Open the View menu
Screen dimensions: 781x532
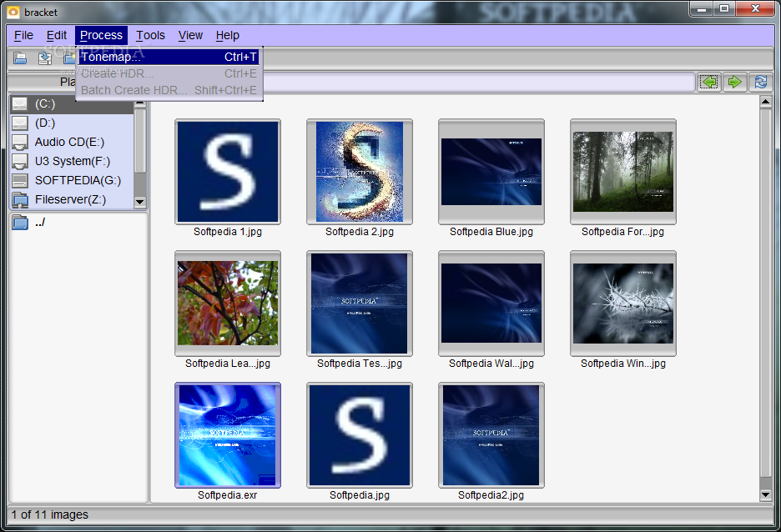(x=190, y=35)
